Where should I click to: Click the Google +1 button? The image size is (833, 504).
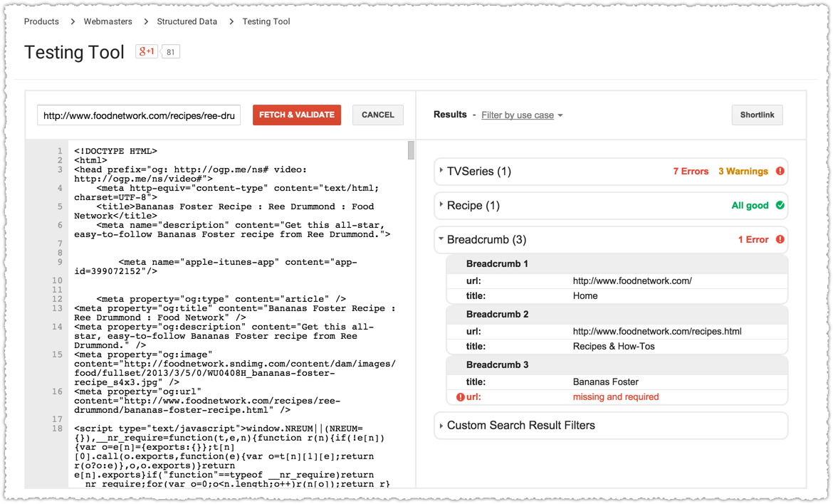[146, 51]
